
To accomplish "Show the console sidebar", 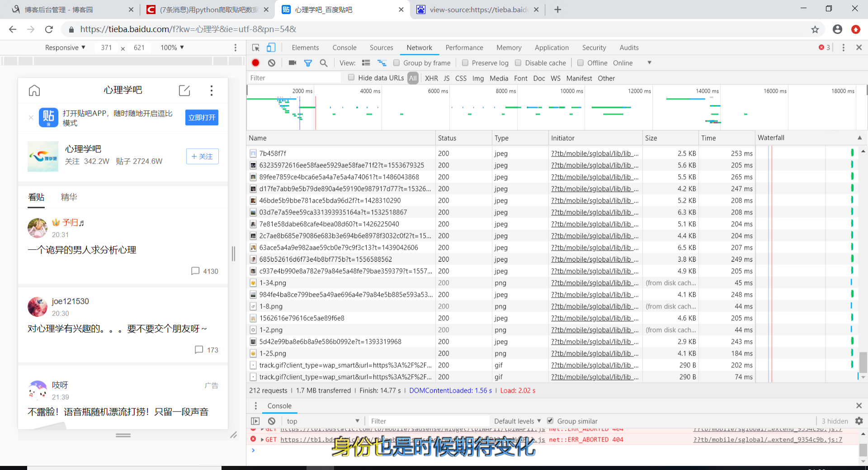I will click(x=255, y=421).
